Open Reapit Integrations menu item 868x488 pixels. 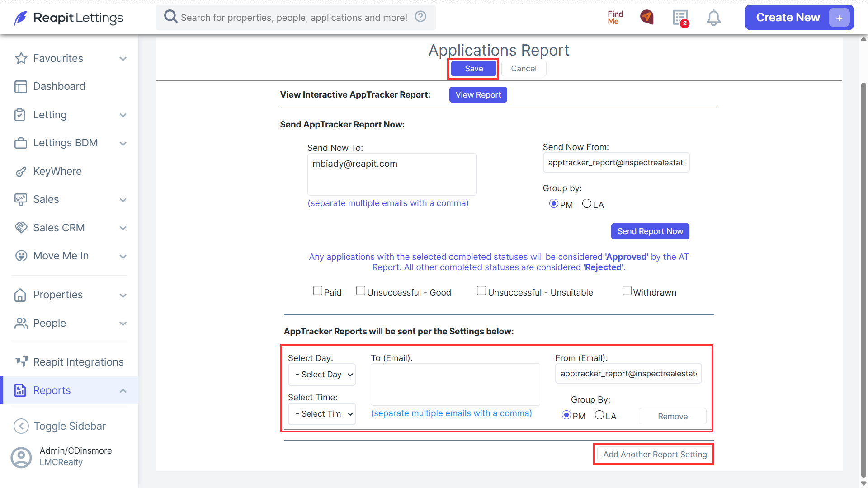pos(69,362)
